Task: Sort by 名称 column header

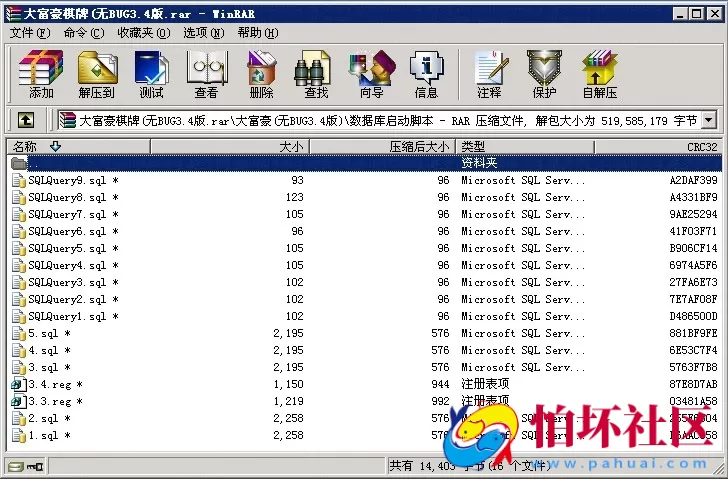Action: 78,147
